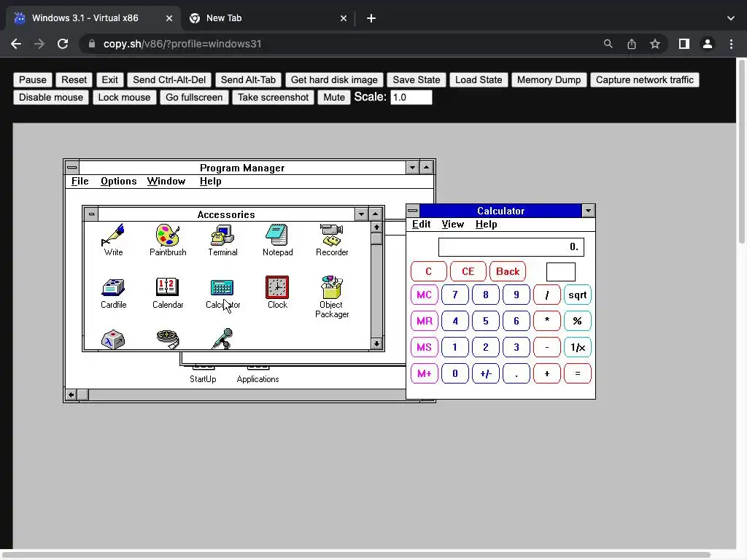This screenshot has height=560, width=747.
Task: Open the Accessories window control menu box
Action: (x=91, y=214)
